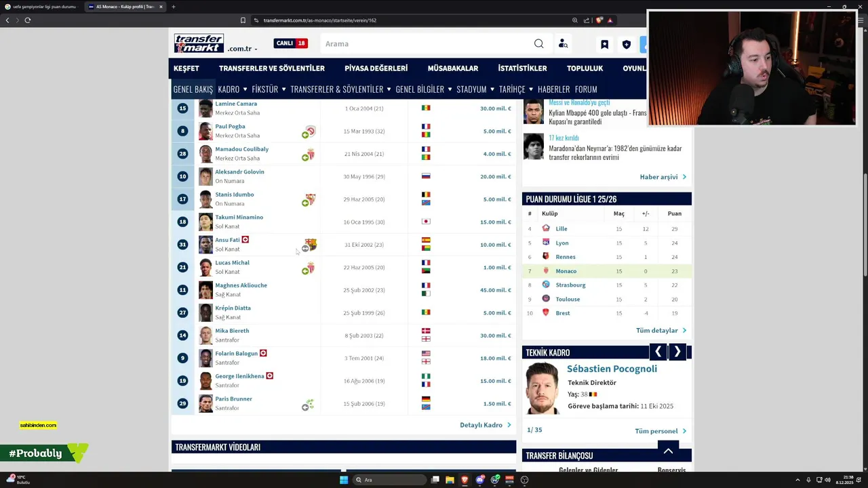Viewport: 868px width, 488px height.
Task: Open KEŞFET main menu
Action: [x=186, y=68]
